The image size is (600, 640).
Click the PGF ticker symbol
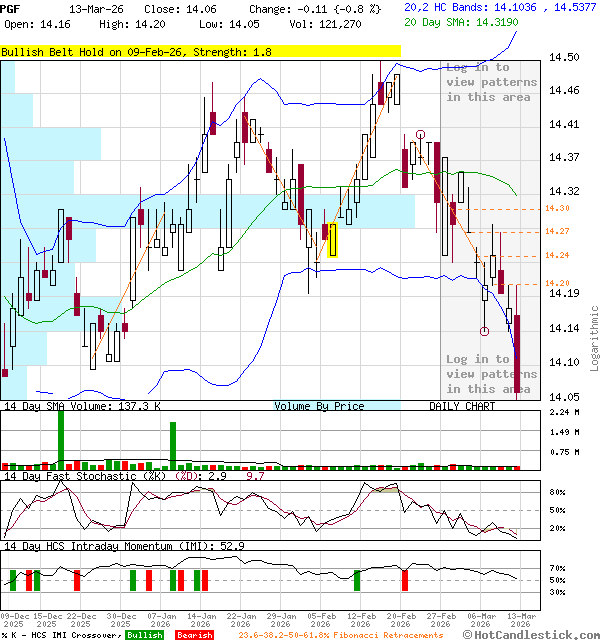(x=11, y=7)
